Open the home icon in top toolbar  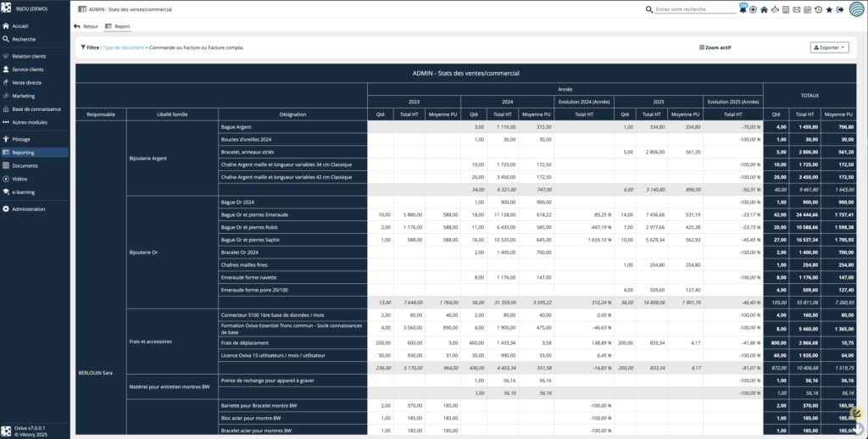coord(764,9)
